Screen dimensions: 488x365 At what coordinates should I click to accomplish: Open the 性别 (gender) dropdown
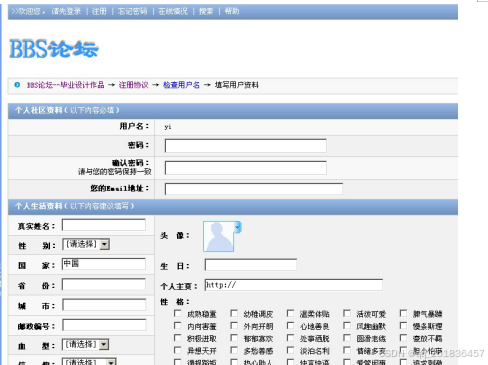86,244
